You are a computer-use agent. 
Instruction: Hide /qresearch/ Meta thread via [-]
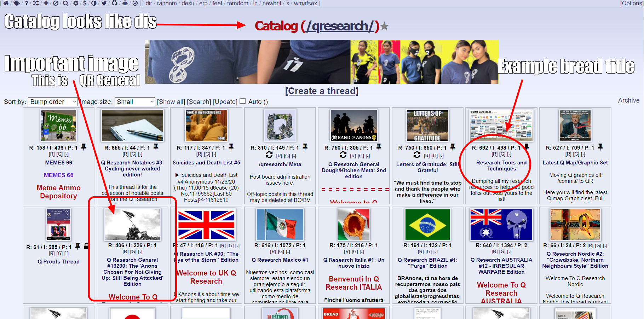point(294,156)
